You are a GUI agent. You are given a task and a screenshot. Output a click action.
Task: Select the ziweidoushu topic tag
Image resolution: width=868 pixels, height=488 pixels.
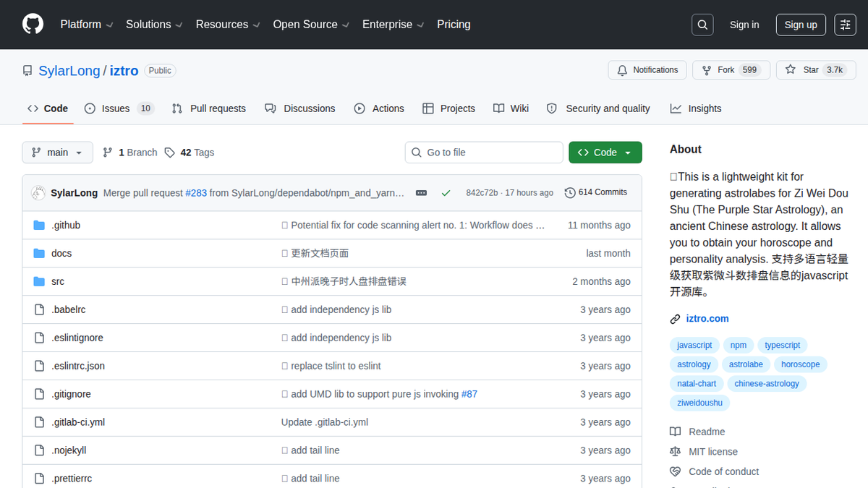(x=699, y=403)
